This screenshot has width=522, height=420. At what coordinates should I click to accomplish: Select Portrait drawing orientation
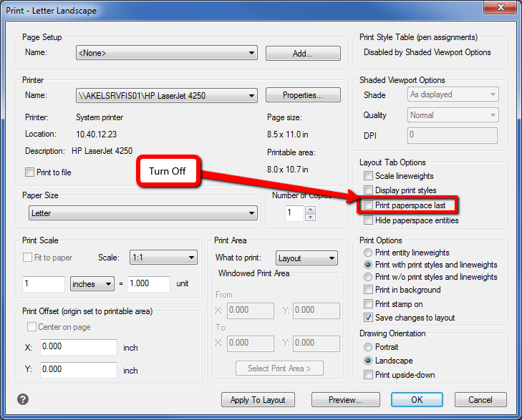coord(368,347)
